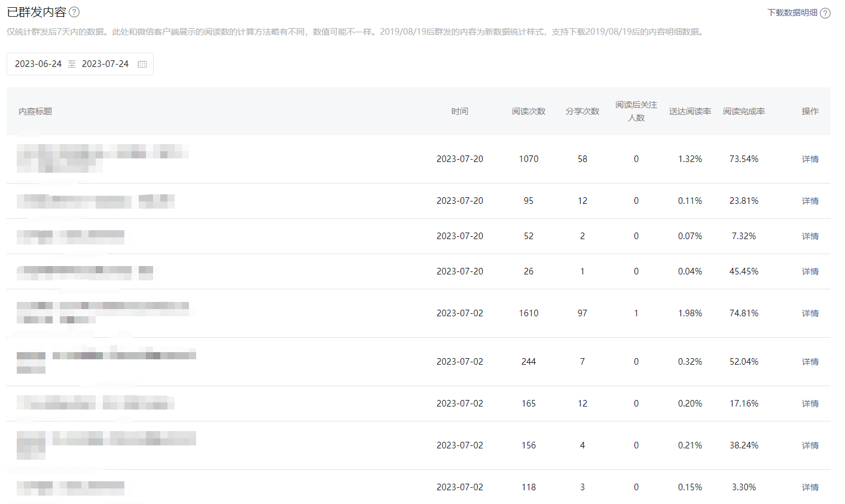This screenshot has height=504, width=845.
Task: Click the 送达阅读率 column header
Action: [690, 111]
